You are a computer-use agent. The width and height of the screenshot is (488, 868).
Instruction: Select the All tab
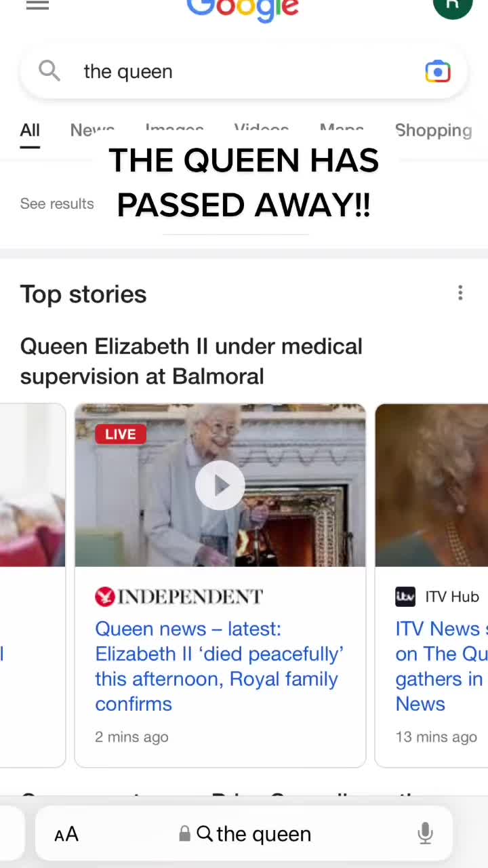click(30, 130)
